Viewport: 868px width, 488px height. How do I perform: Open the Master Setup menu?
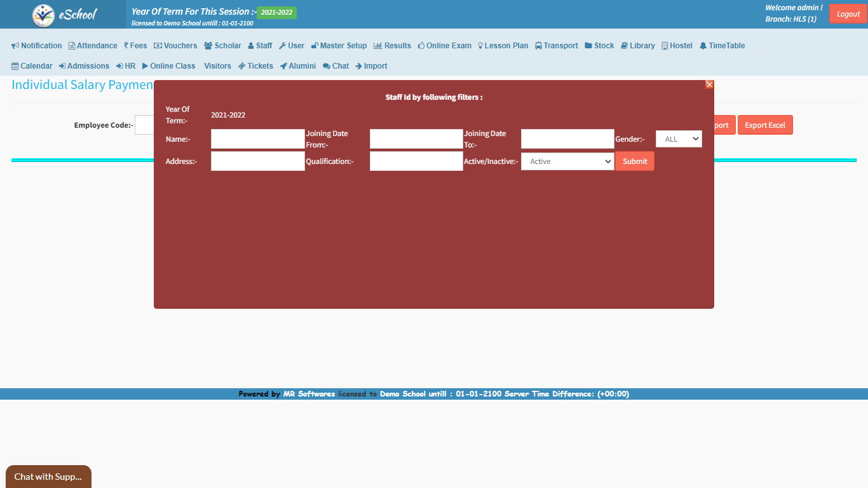(x=339, y=46)
